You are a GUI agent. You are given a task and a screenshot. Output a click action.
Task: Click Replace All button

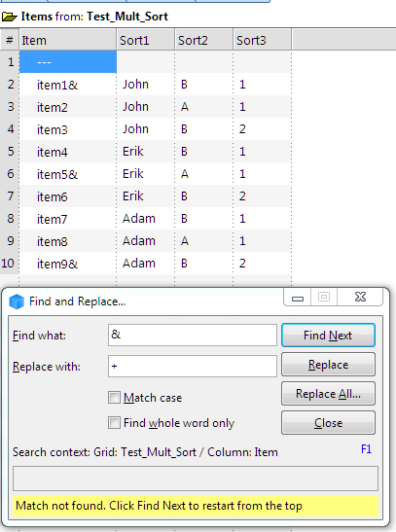(328, 394)
